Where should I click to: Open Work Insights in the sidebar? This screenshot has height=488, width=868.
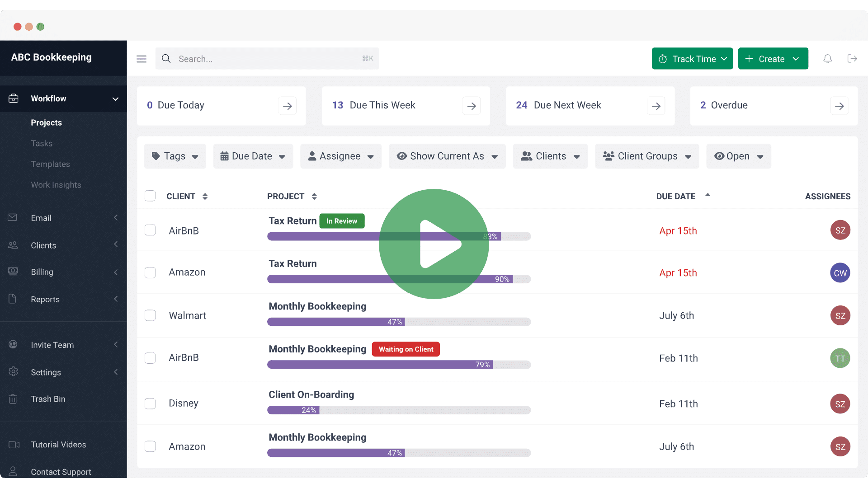tap(56, 185)
